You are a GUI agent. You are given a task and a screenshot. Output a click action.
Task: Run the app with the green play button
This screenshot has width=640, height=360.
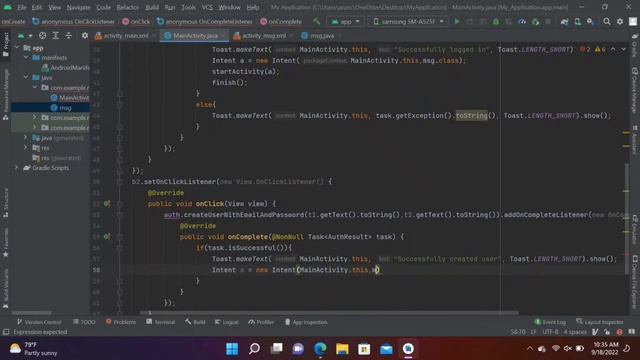pyautogui.click(x=457, y=22)
